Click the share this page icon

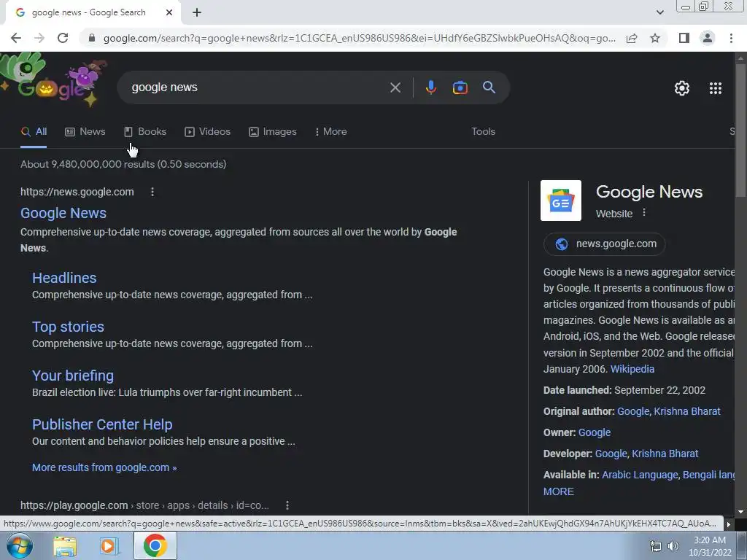pos(632,38)
